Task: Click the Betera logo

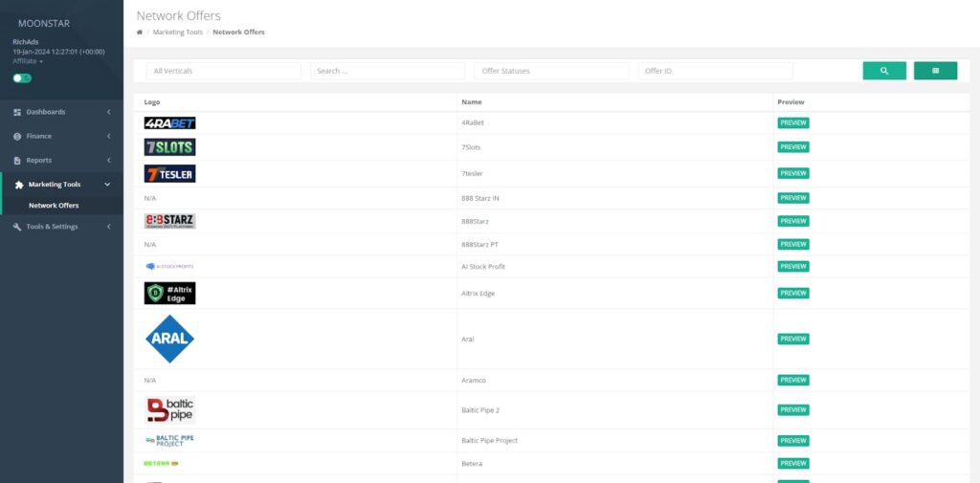Action: click(161, 464)
